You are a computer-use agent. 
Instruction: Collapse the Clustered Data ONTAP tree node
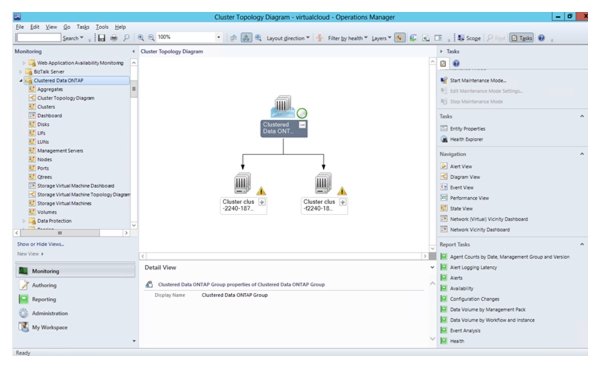(21, 80)
